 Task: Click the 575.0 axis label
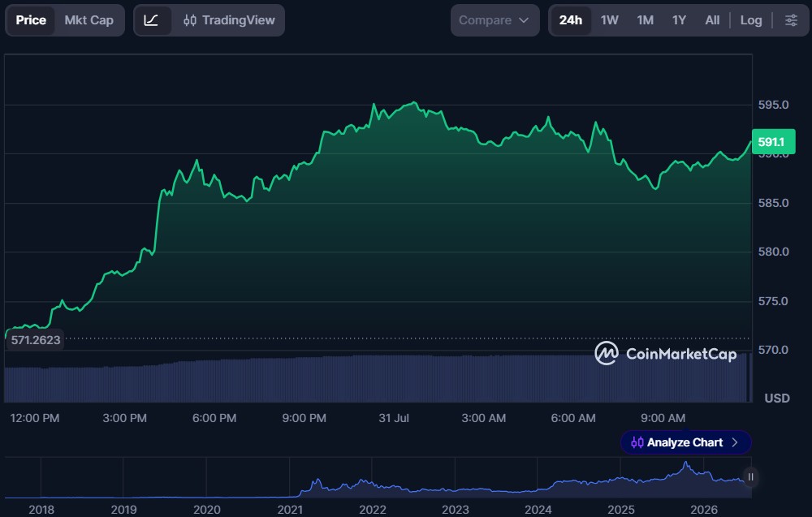click(x=773, y=301)
